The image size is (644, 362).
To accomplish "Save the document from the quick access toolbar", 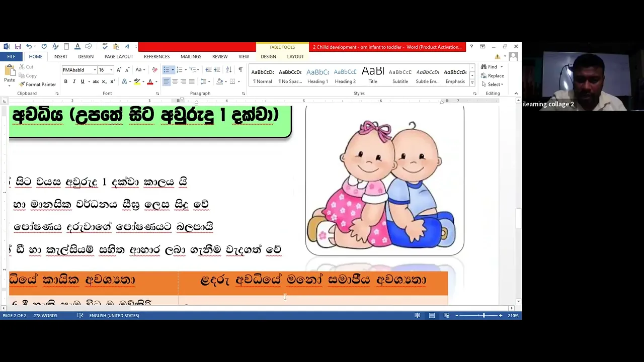I will [x=18, y=47].
